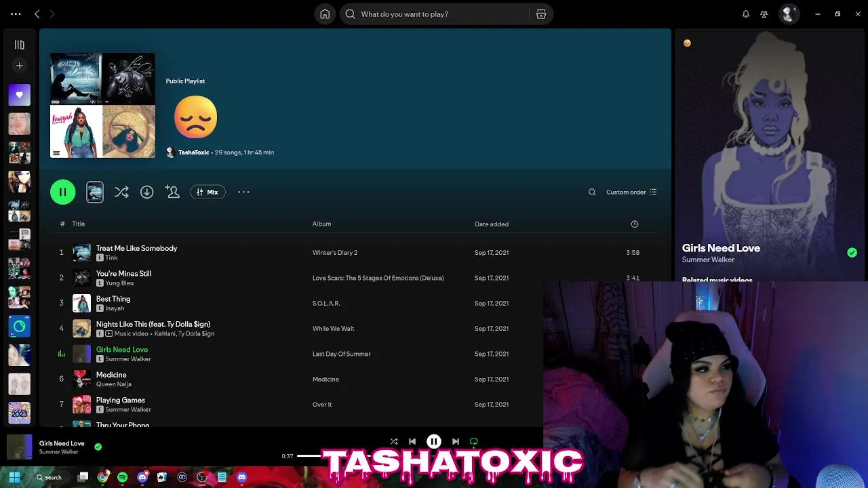Open the app three-dot menu in the top-left corner
This screenshot has height=488, width=868.
tap(16, 14)
